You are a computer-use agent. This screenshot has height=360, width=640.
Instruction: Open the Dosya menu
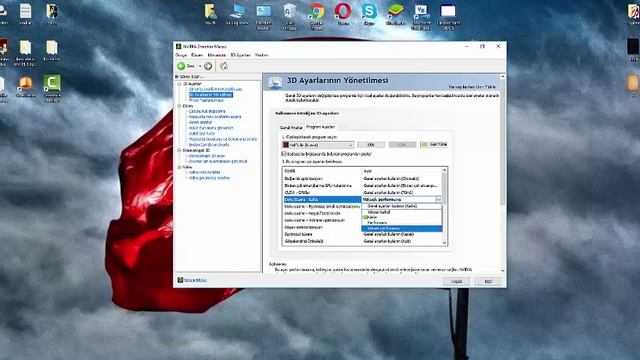coord(181,55)
